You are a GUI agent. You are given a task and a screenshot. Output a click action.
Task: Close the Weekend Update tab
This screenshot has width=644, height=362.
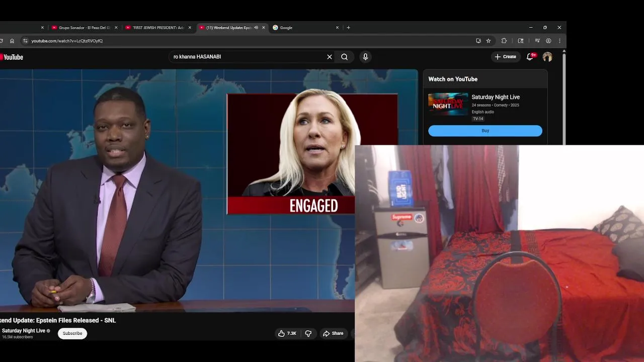pyautogui.click(x=263, y=28)
